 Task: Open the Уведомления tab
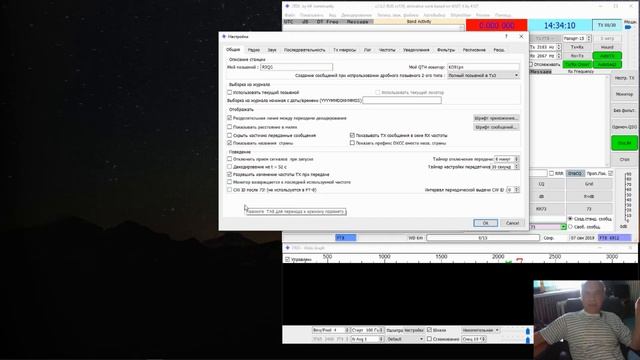tap(416, 50)
